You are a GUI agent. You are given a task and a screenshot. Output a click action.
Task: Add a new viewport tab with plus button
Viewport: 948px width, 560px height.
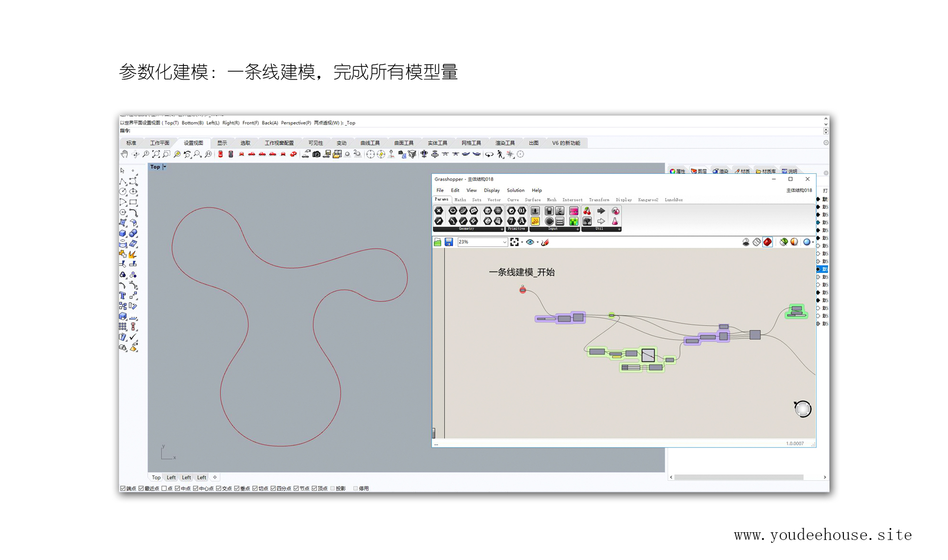click(x=215, y=477)
